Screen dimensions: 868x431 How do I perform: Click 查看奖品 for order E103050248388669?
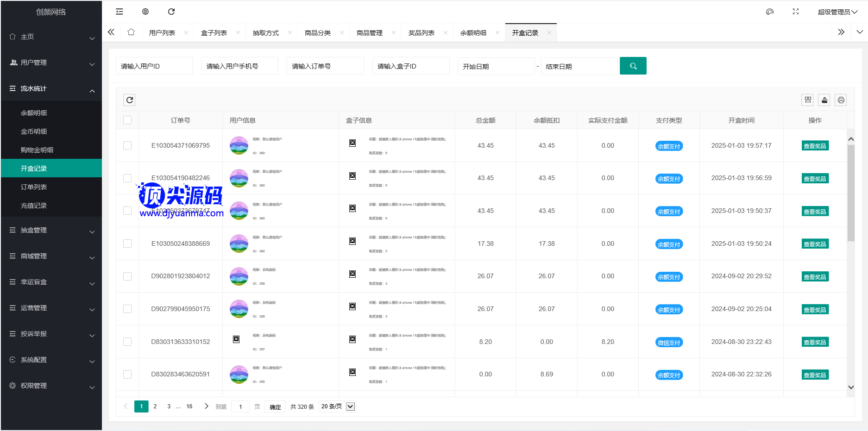[815, 244]
